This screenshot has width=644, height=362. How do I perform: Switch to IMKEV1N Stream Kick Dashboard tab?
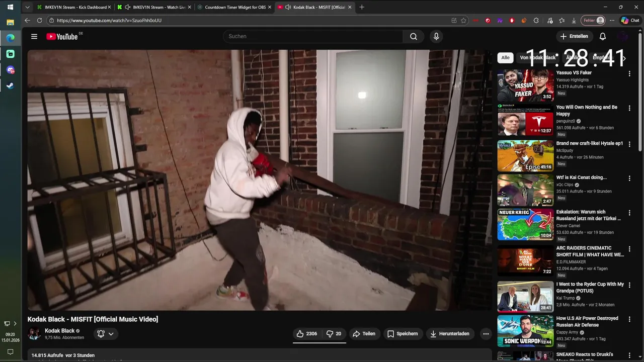pos(74,7)
